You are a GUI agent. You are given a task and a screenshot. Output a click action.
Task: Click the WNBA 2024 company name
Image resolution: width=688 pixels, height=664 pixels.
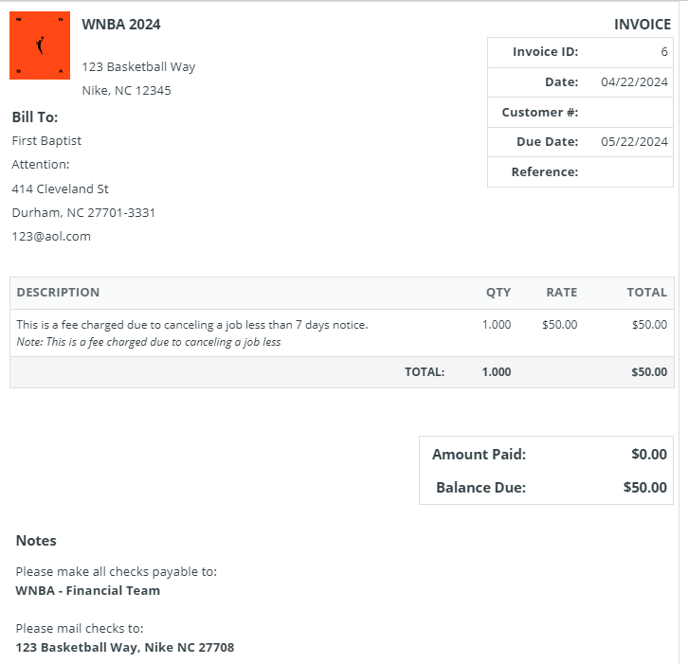click(x=121, y=24)
